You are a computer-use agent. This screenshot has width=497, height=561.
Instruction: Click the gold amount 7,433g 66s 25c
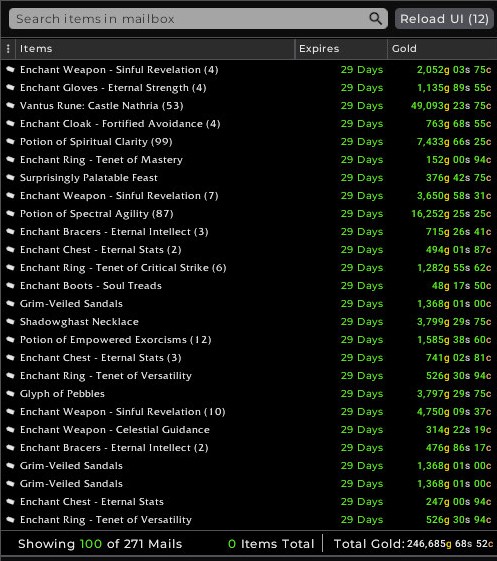(x=454, y=142)
